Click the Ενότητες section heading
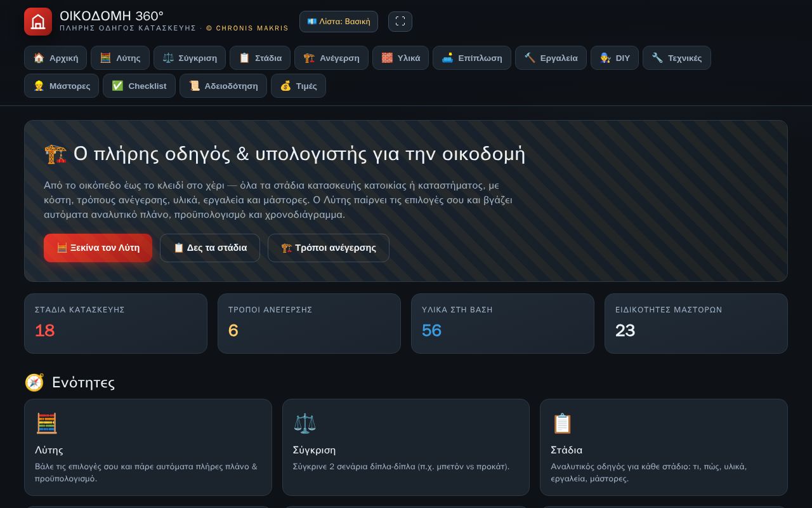 pyautogui.click(x=83, y=382)
